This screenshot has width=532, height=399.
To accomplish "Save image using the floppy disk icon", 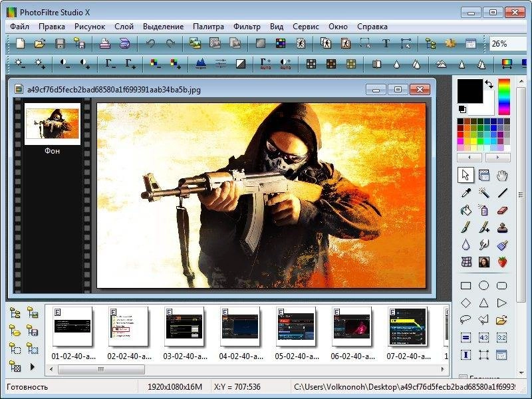I will (60, 43).
